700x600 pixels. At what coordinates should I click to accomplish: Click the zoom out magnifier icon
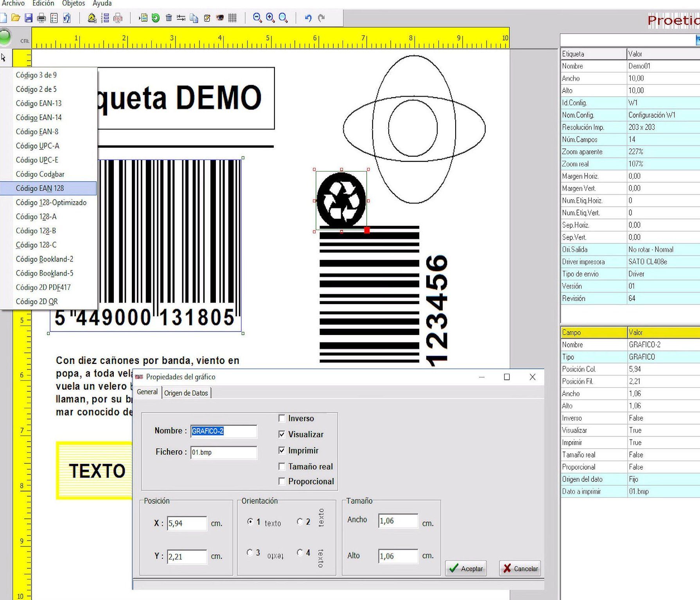257,18
